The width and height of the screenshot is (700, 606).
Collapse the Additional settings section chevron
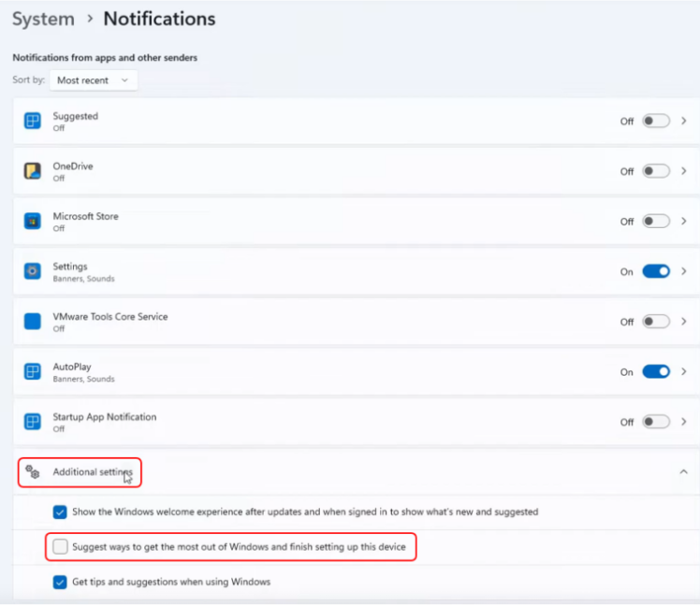(x=683, y=471)
